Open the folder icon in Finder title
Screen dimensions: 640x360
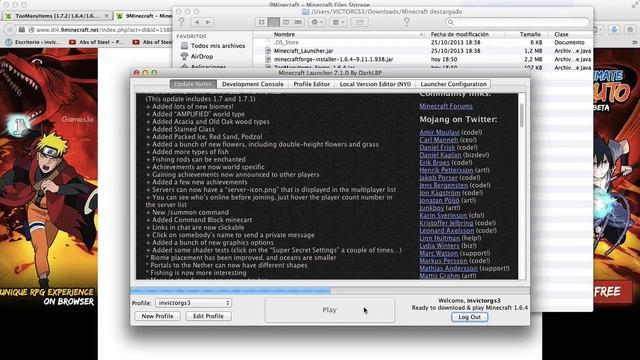305,11
